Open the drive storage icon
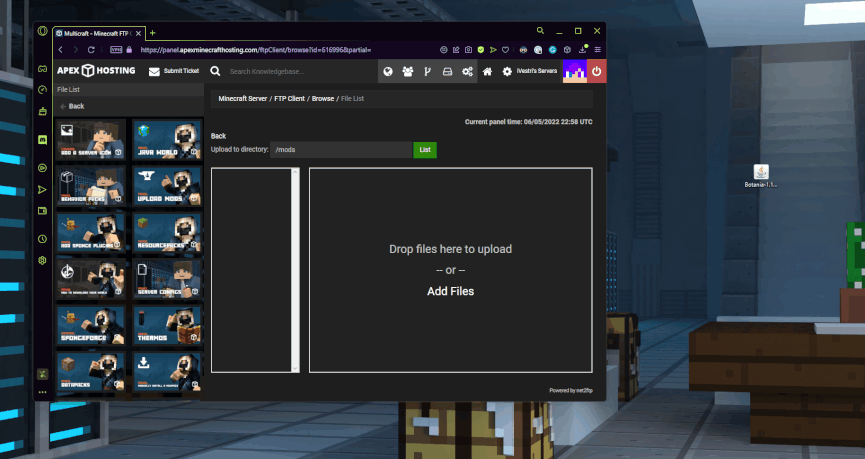 pyautogui.click(x=447, y=71)
